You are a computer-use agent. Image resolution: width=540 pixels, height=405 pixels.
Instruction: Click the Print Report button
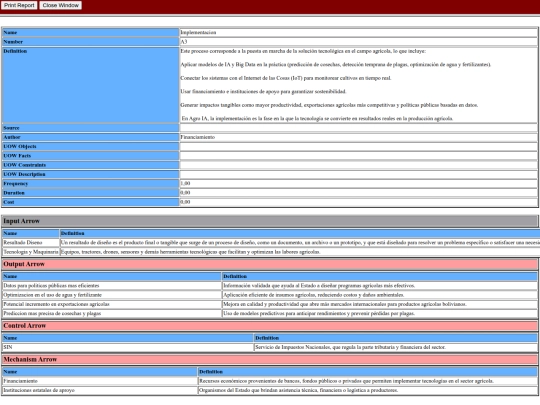19,5
